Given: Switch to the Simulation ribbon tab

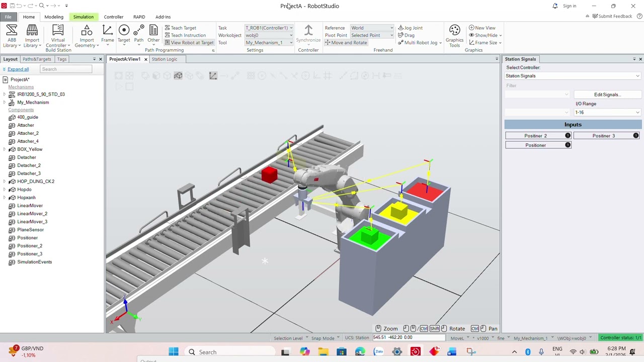Looking at the screenshot, I should [83, 17].
